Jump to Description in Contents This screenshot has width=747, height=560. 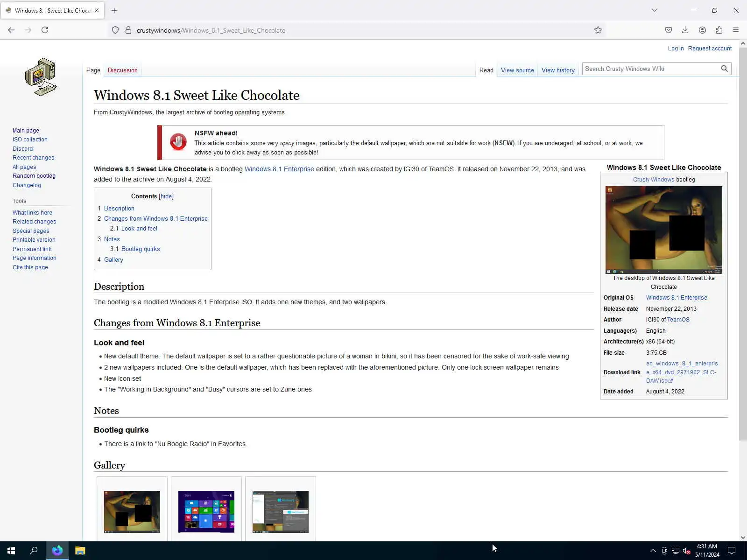[119, 209]
